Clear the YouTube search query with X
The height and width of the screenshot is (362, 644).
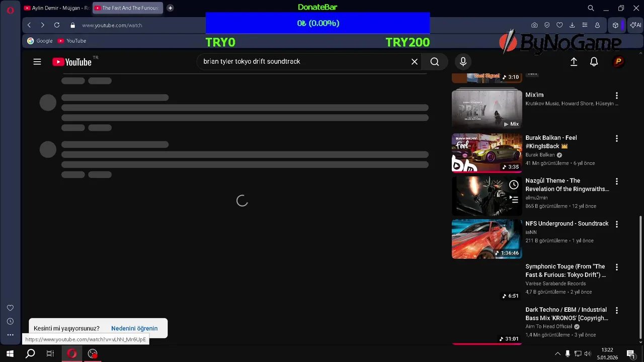click(415, 61)
